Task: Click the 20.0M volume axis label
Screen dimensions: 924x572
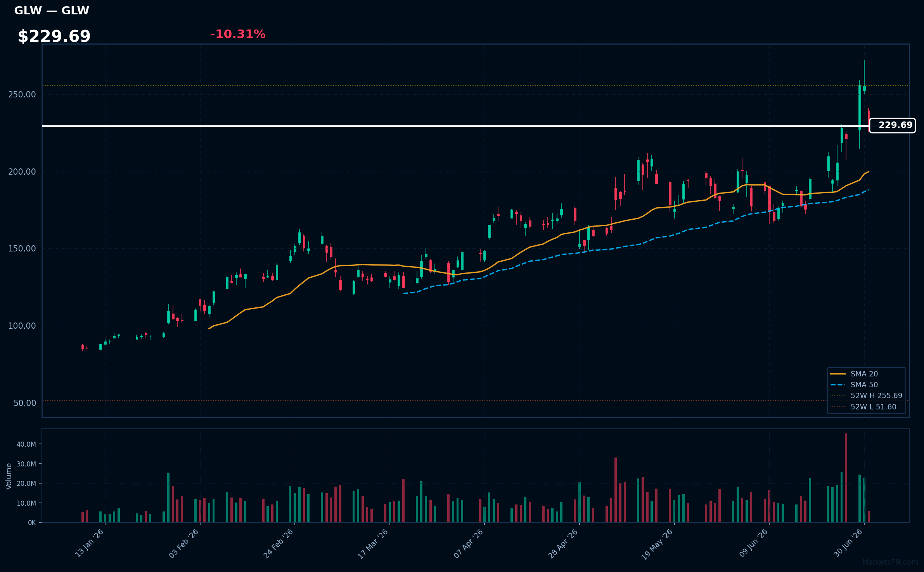Action: pyautogui.click(x=26, y=484)
